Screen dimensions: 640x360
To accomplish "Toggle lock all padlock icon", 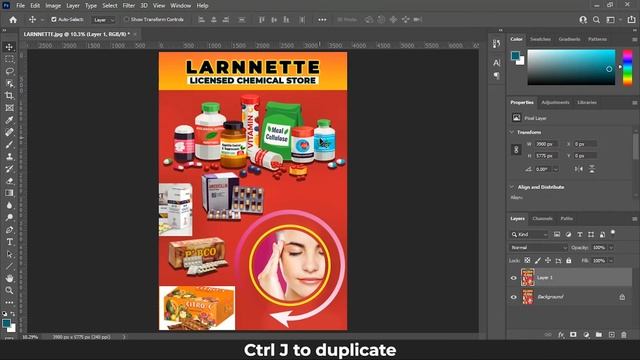I will (x=569, y=260).
